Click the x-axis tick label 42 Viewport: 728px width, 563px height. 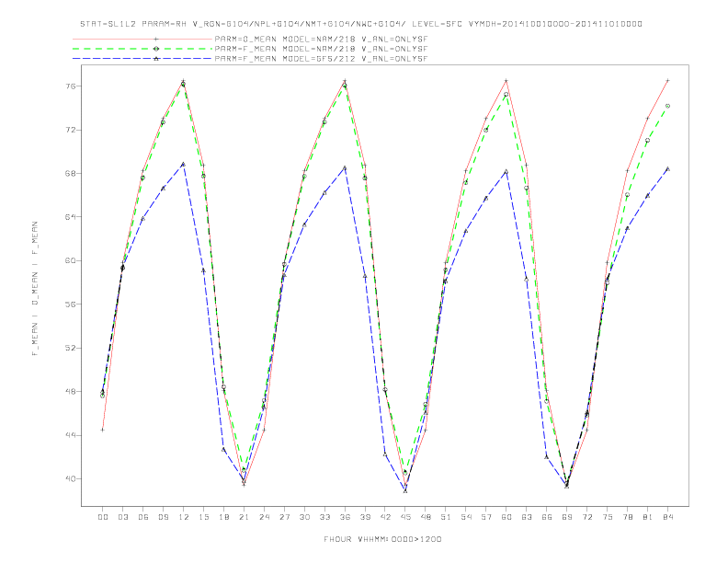(385, 517)
